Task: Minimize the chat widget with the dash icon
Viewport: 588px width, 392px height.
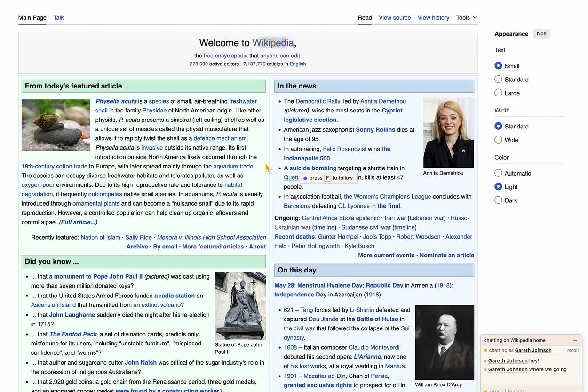Action: click(575, 340)
